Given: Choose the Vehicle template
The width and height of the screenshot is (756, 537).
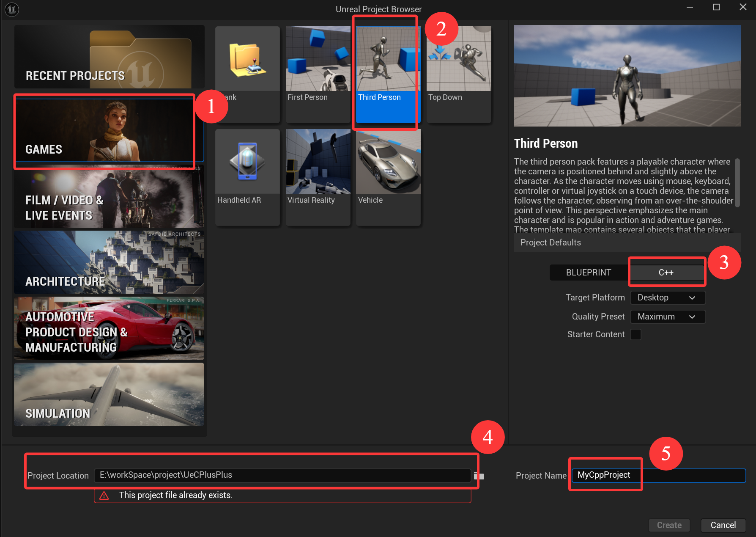Looking at the screenshot, I should click(388, 177).
